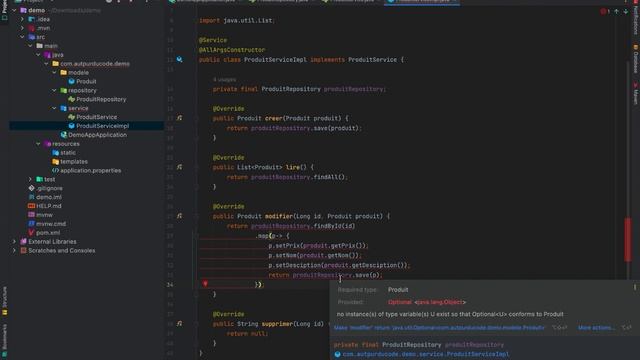Place cursor on the supprimer method name
The height and width of the screenshot is (360, 640).
click(x=277, y=324)
